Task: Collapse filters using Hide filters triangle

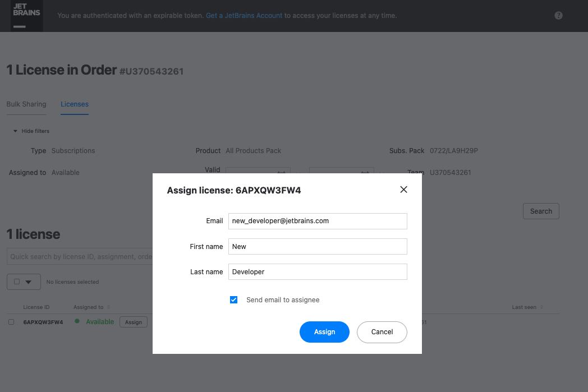Action: coord(16,131)
